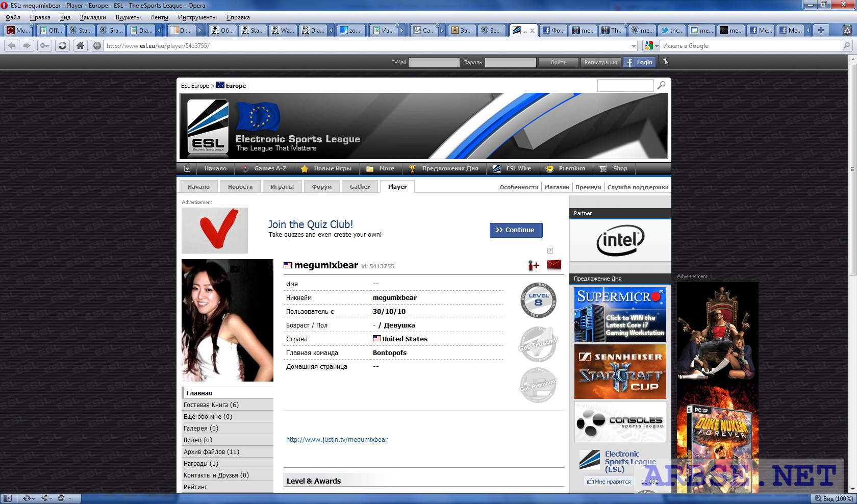Click the megumixbear profile photo

coord(228,320)
